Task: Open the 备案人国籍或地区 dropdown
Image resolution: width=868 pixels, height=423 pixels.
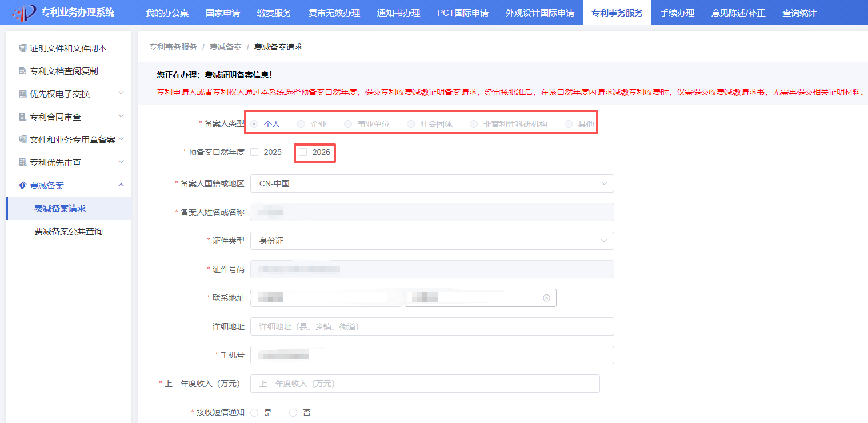Action: coord(431,183)
